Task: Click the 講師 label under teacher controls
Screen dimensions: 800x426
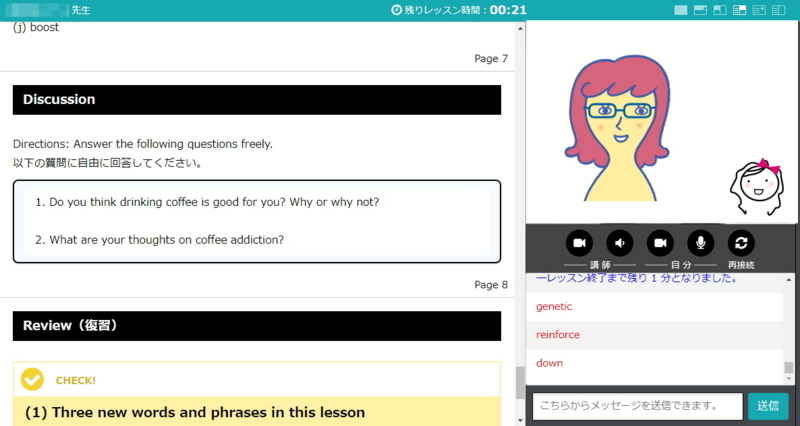Action: [599, 265]
